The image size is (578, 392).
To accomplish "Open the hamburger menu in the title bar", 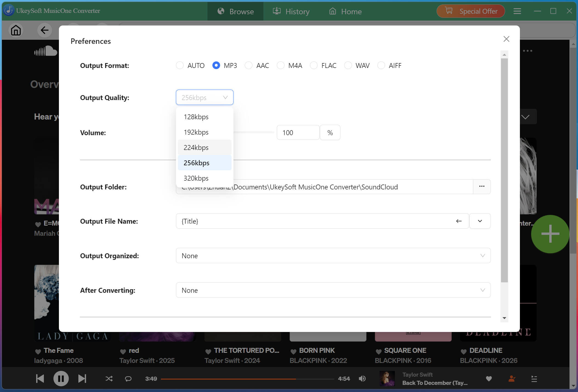I will 517,11.
